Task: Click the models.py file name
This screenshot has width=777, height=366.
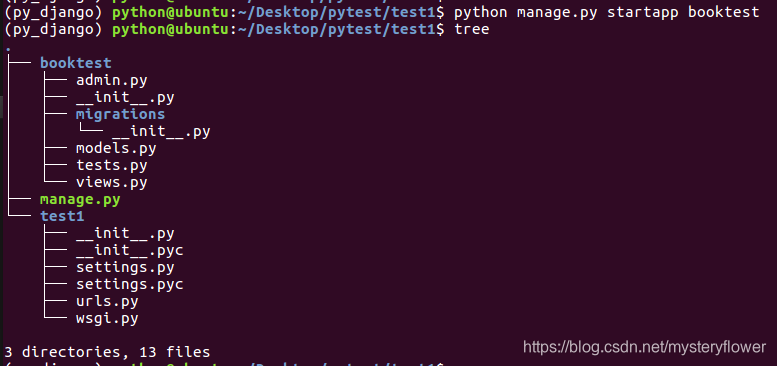Action: 116,148
